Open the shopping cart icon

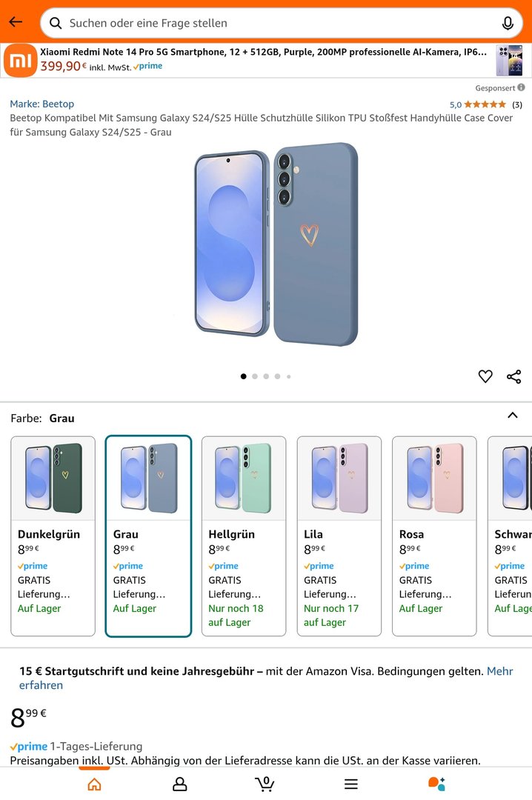tap(265, 784)
